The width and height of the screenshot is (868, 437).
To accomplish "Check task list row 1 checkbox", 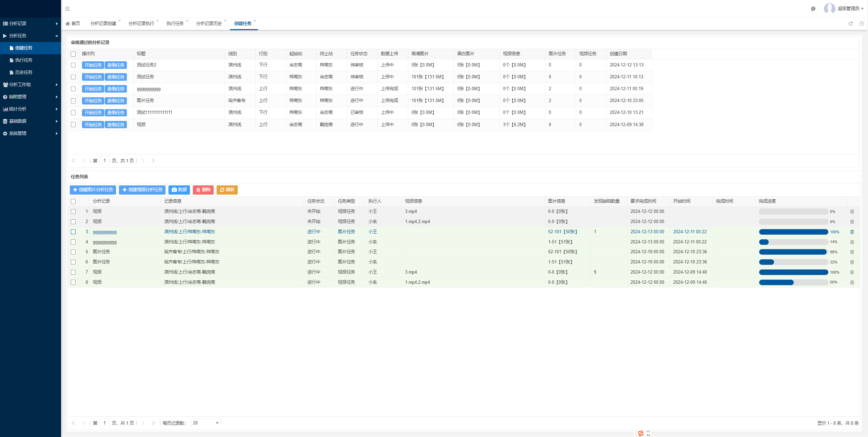I will 73,212.
